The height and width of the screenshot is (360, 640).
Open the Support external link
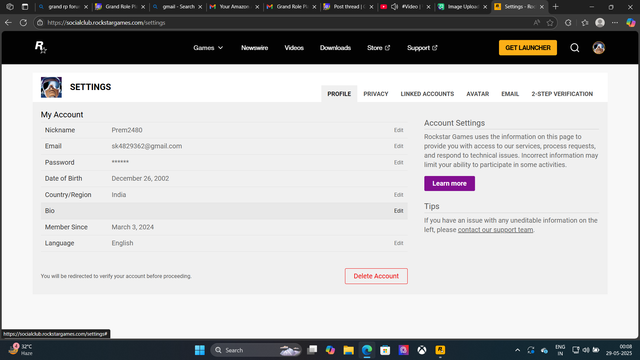422,48
